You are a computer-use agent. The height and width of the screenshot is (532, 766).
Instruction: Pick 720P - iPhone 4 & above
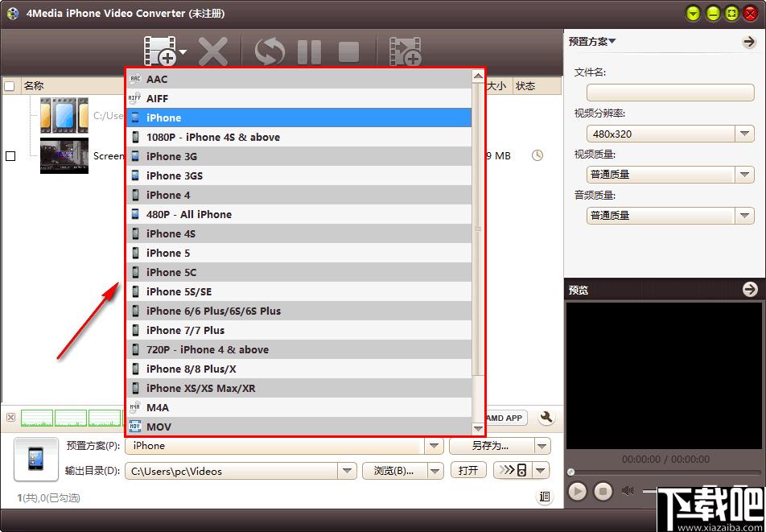point(299,349)
